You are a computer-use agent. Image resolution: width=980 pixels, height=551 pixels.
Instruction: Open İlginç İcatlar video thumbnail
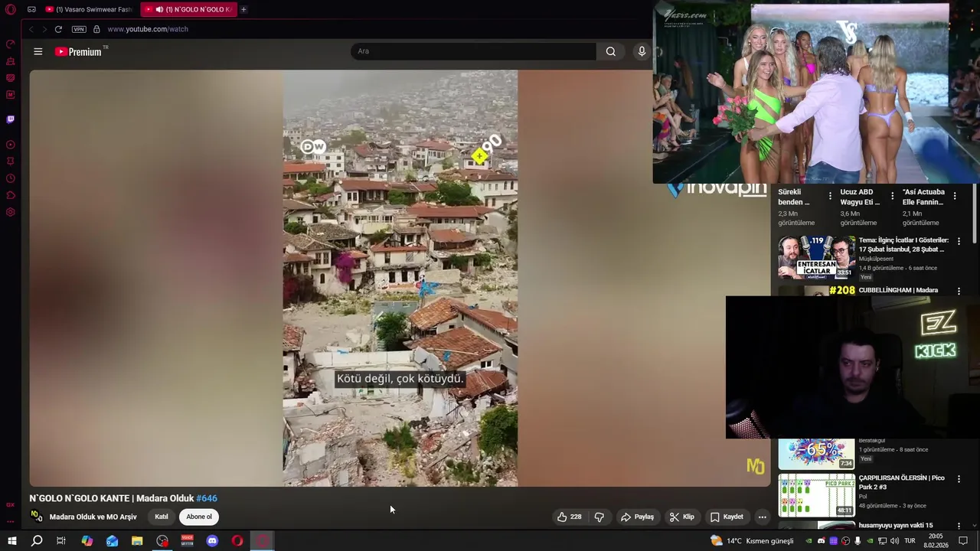[x=816, y=257]
